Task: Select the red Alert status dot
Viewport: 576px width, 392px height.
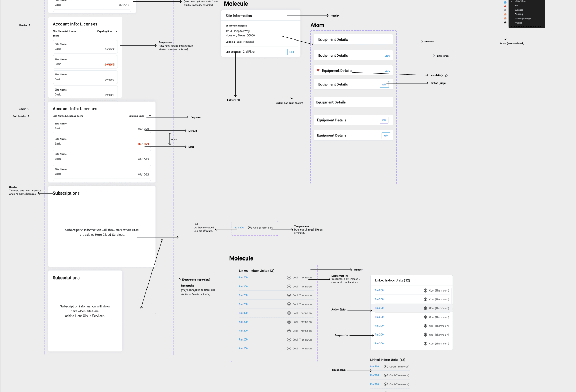Action: 505,6
